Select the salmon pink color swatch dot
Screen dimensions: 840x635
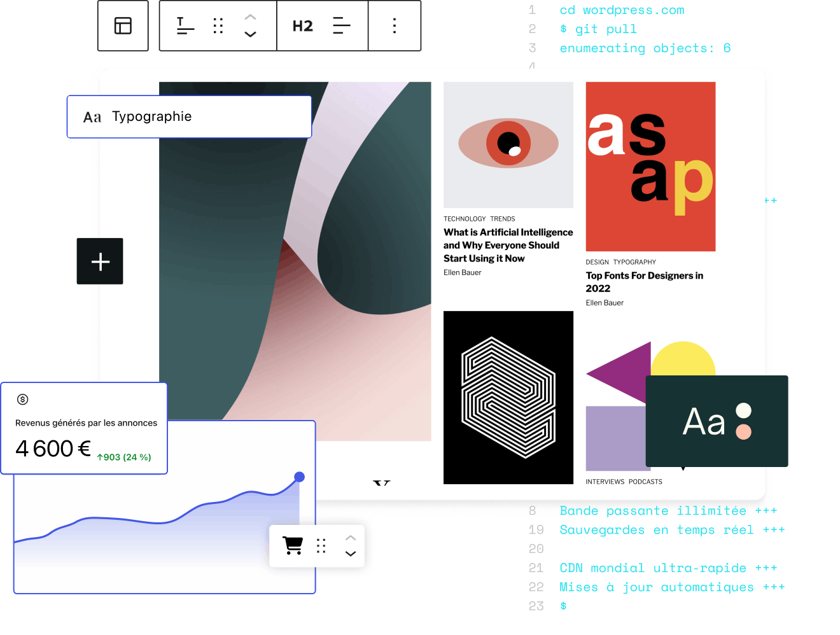pyautogui.click(x=743, y=431)
